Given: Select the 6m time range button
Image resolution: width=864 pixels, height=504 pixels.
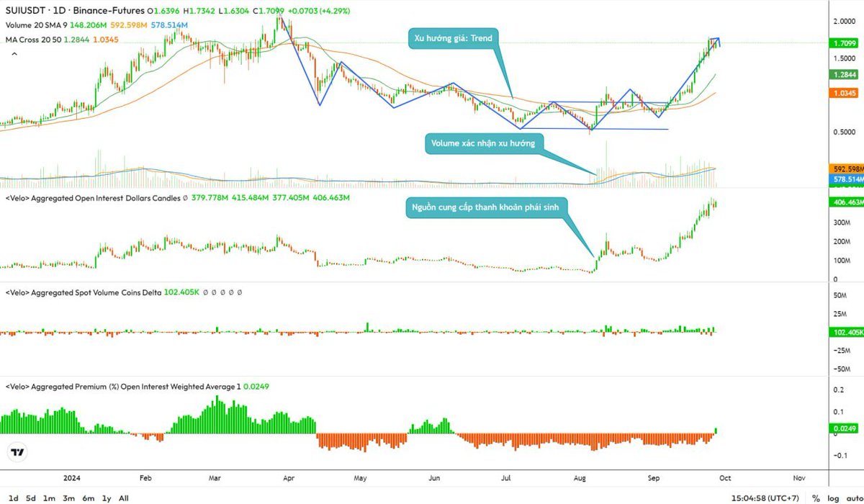Looking at the screenshot, I should pyautogui.click(x=88, y=498).
